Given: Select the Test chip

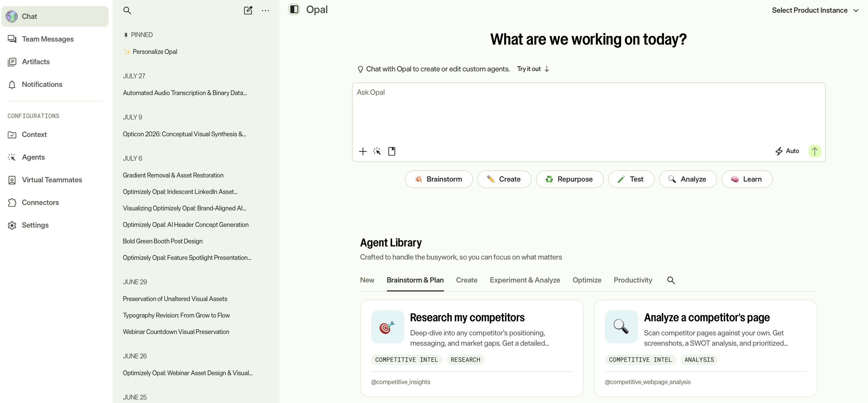Looking at the screenshot, I should [631, 179].
